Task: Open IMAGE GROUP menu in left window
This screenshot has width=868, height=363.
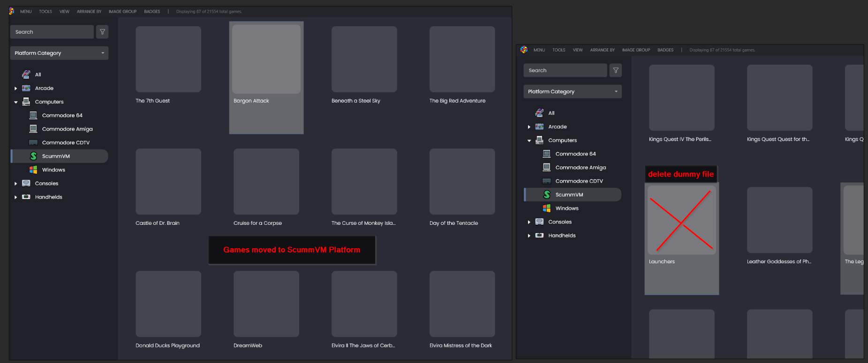Action: click(122, 11)
